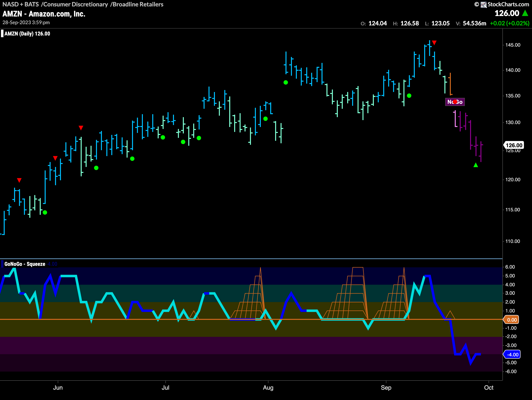Click the 110.00 price axis label

pos(513,241)
